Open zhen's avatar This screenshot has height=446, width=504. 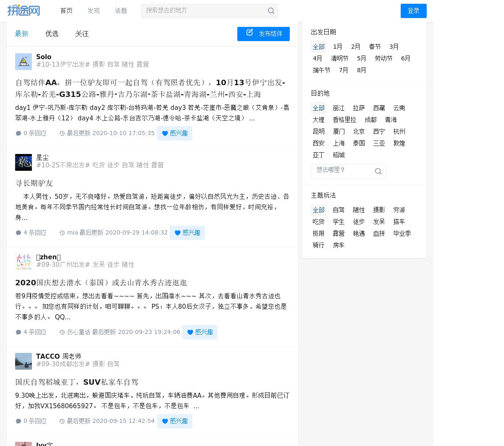click(x=24, y=262)
